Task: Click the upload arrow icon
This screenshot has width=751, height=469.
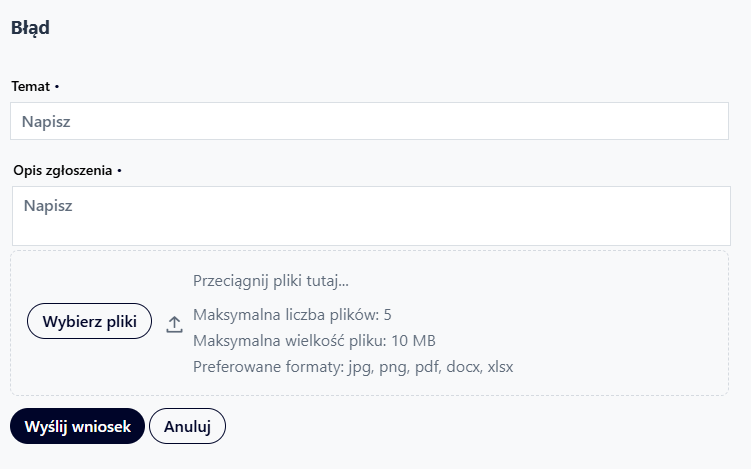Action: click(174, 324)
